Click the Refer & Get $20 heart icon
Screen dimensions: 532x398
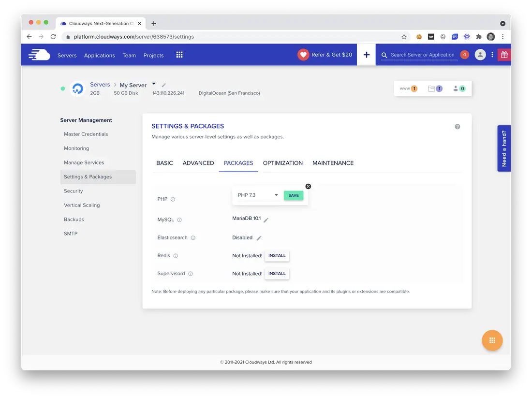coord(303,55)
